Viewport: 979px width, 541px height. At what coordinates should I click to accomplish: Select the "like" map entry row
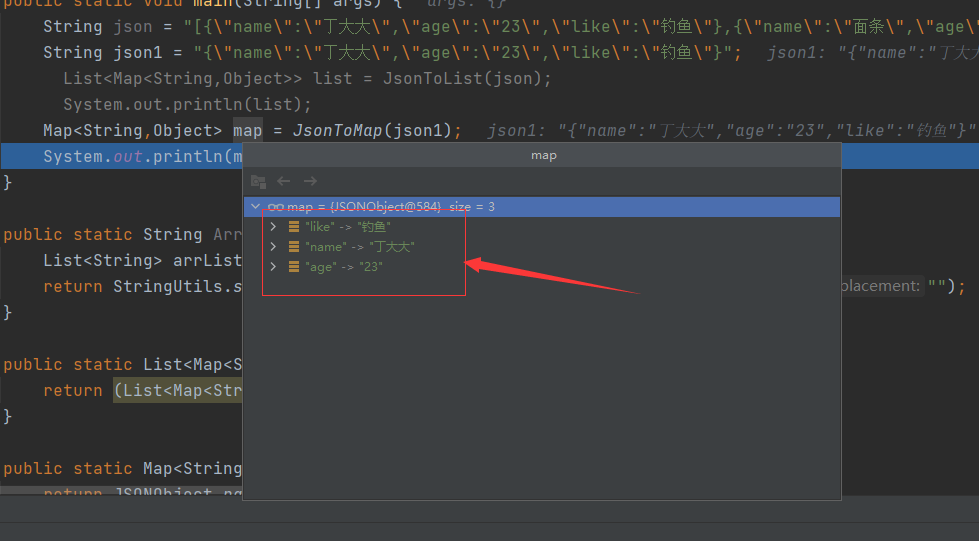(542, 227)
